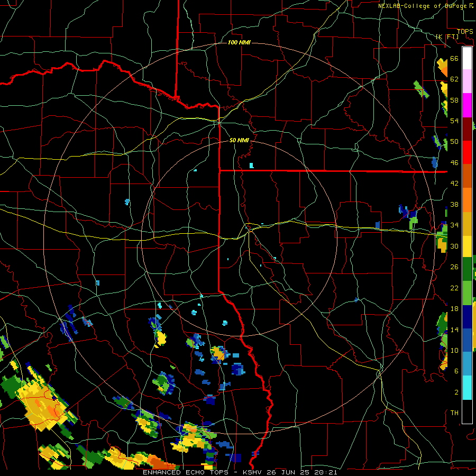The image size is (476, 476).
Task: Click the '50 NMI' range ring label
Action: [x=239, y=140]
